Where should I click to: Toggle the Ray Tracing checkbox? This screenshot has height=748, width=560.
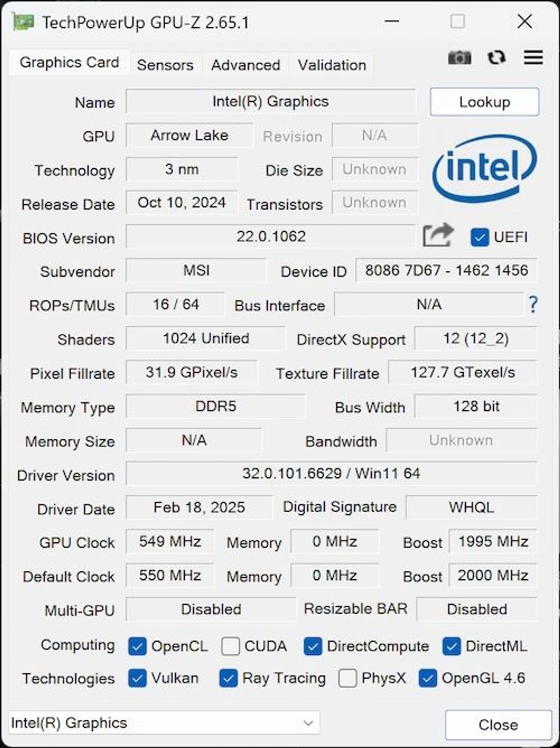pyautogui.click(x=228, y=679)
